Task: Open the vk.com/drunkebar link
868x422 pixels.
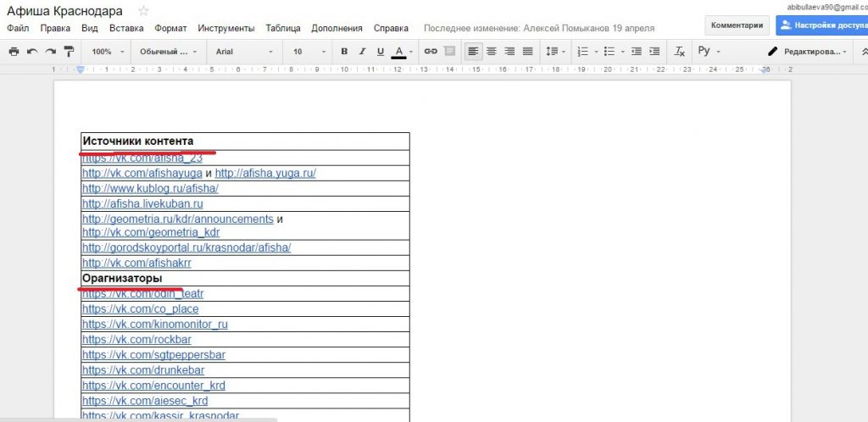Action: (142, 370)
